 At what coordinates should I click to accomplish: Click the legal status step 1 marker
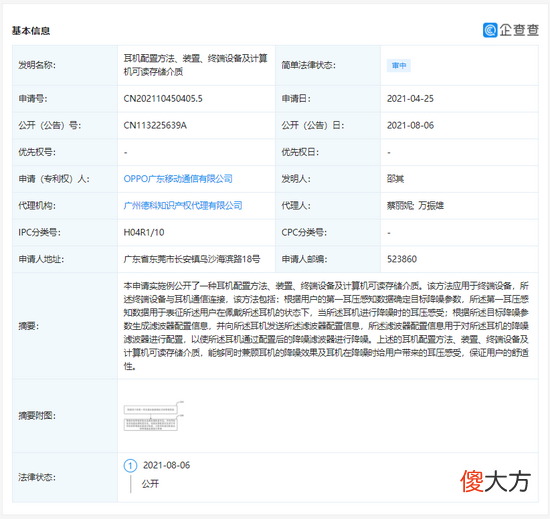tap(130, 466)
